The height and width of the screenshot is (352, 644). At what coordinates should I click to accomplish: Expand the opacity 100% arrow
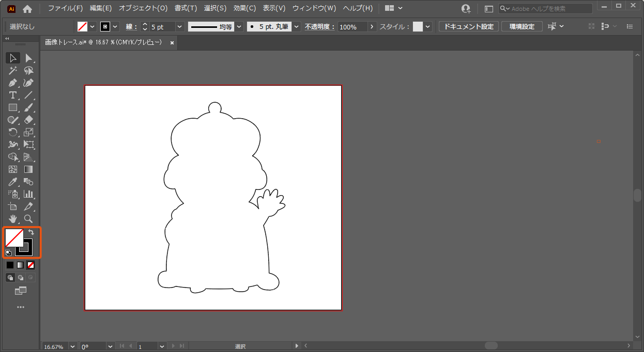(372, 26)
